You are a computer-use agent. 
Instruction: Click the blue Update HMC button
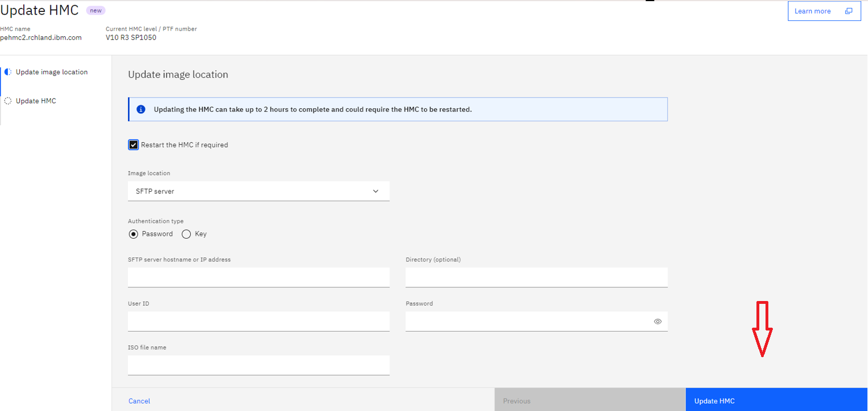point(776,401)
